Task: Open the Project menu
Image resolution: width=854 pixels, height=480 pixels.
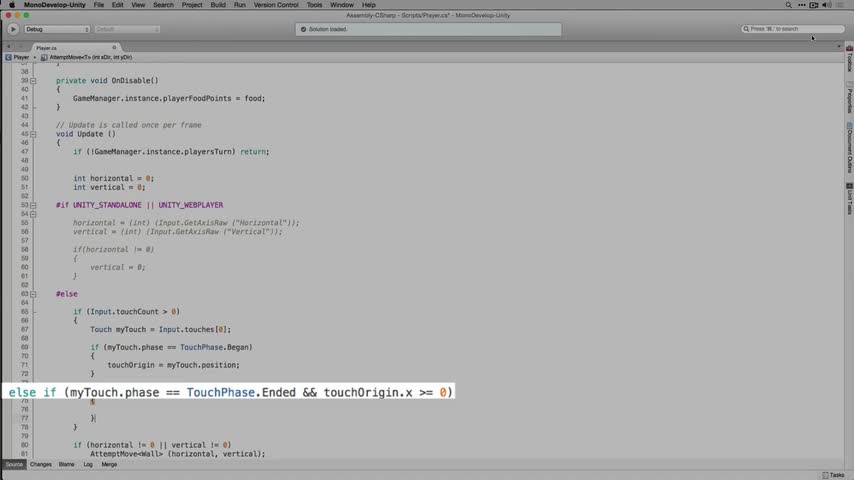Action: [x=192, y=5]
